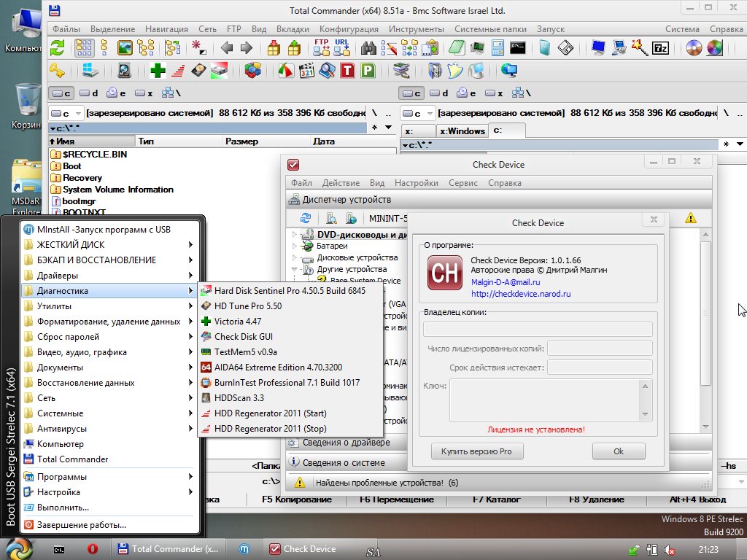The image size is (747, 560).
Task: Click the yellow warning icon in Check Device
Action: [x=690, y=218]
